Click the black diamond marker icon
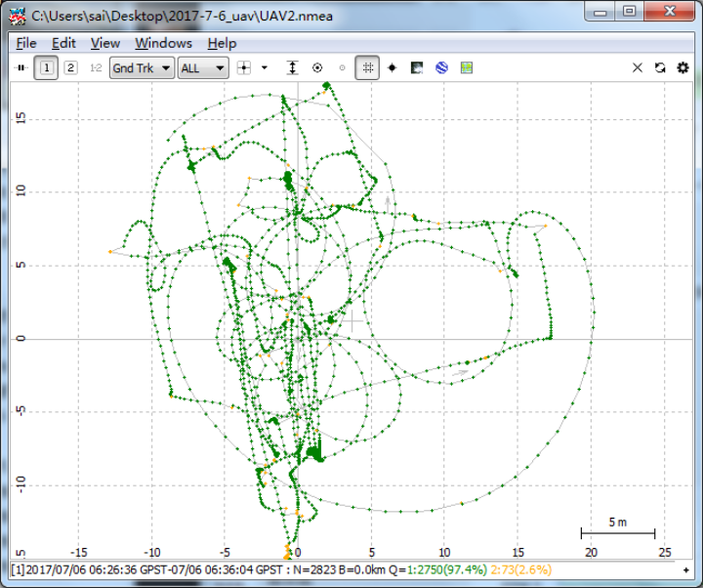The height and width of the screenshot is (588, 703). click(x=392, y=67)
